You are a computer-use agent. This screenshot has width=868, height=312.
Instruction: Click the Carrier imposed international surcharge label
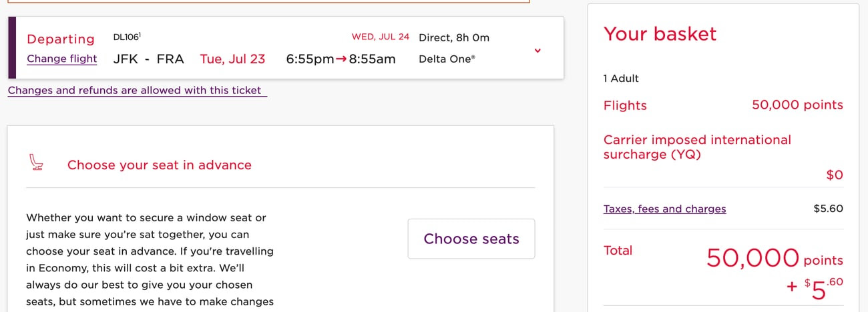click(x=696, y=147)
